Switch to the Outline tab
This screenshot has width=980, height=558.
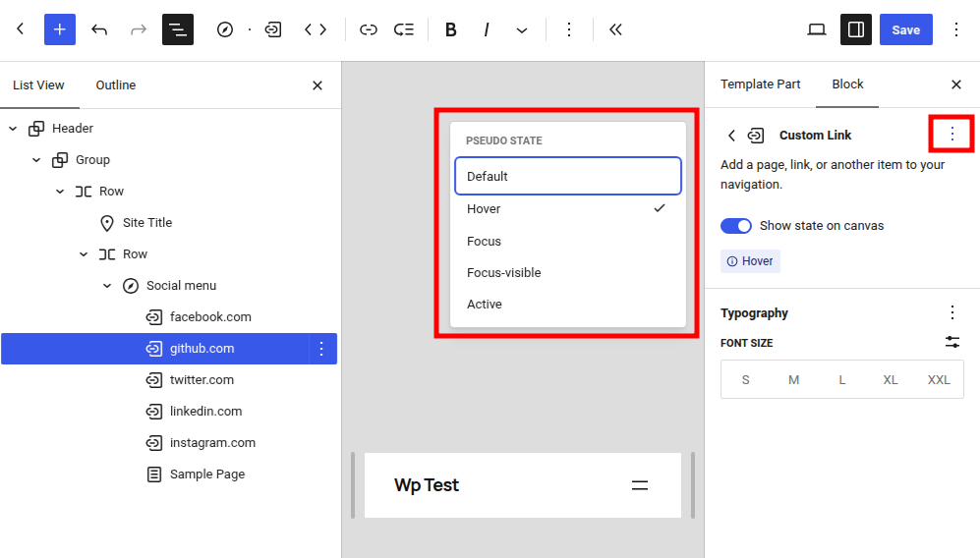pos(116,85)
